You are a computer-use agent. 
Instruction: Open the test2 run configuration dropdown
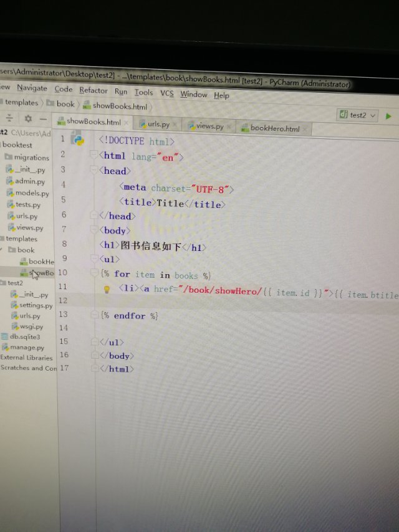point(357,115)
